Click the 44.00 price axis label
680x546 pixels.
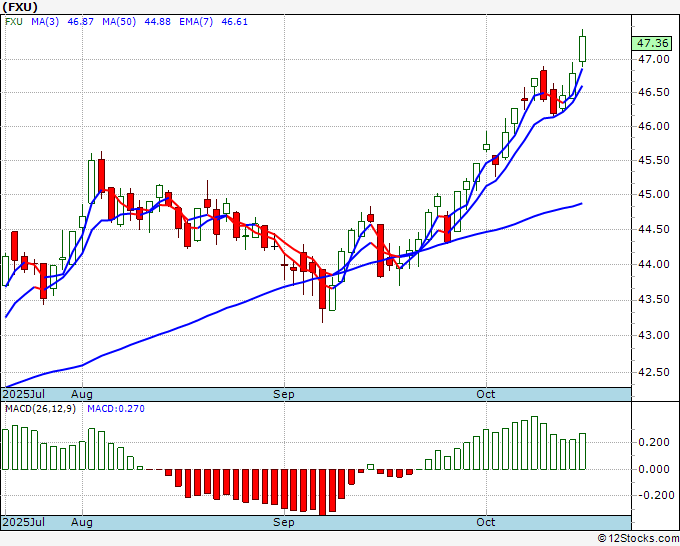pyautogui.click(x=654, y=264)
